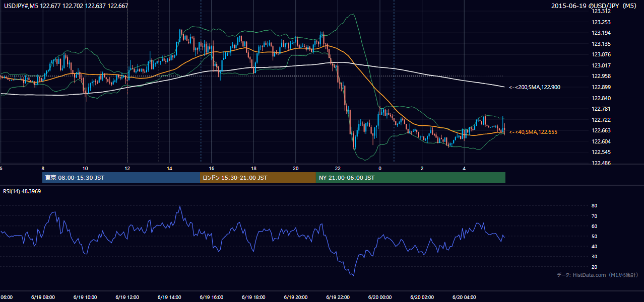The height and width of the screenshot is (302, 644).
Task: Click hour label 16 on price chart axis
Action: click(212, 169)
